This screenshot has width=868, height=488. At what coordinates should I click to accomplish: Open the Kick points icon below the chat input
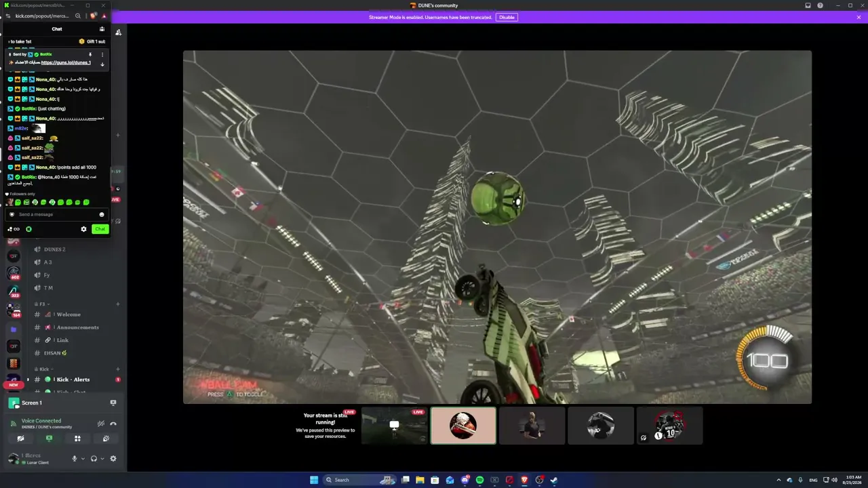(x=14, y=229)
